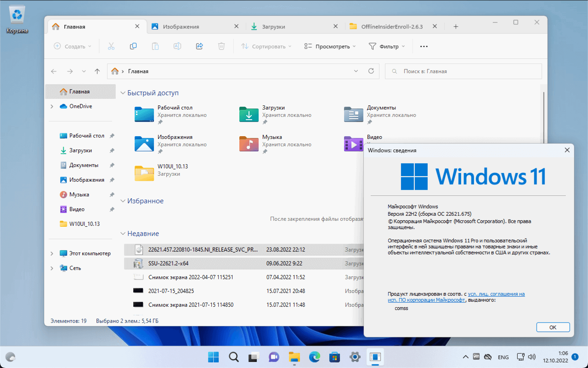Collapse the Быстрый доступ section
The width and height of the screenshot is (588, 368).
click(x=123, y=93)
